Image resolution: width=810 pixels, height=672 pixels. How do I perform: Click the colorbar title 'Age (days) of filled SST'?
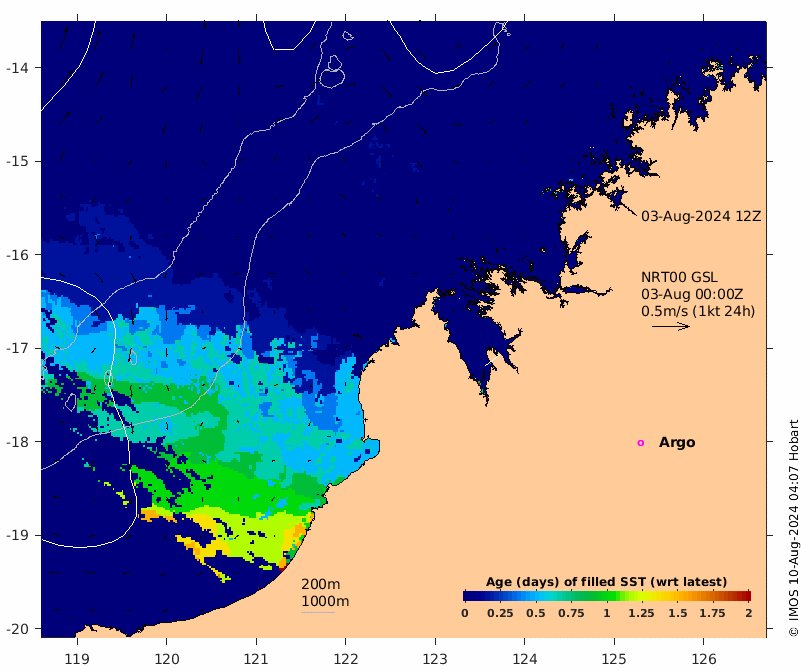[606, 582]
